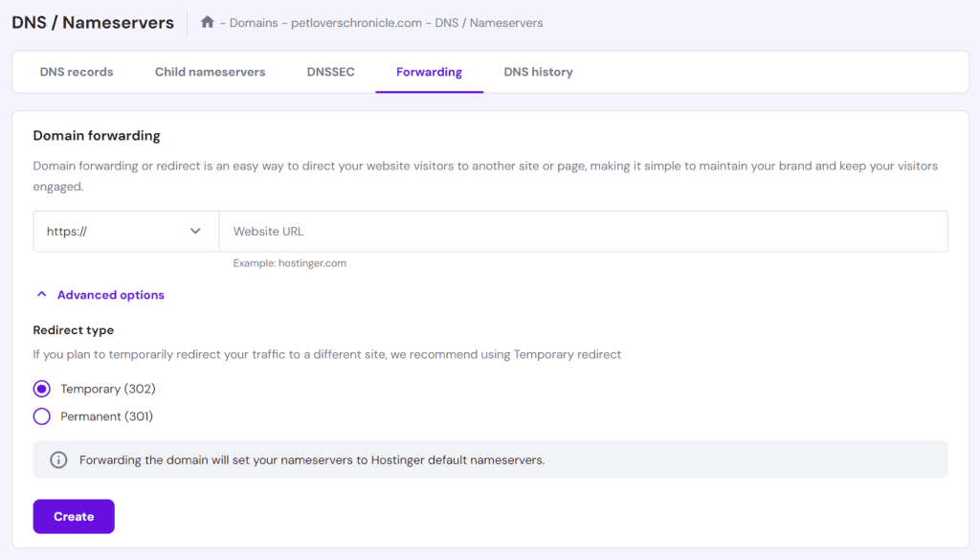Click the info icon in the nameserver notice

point(58,459)
